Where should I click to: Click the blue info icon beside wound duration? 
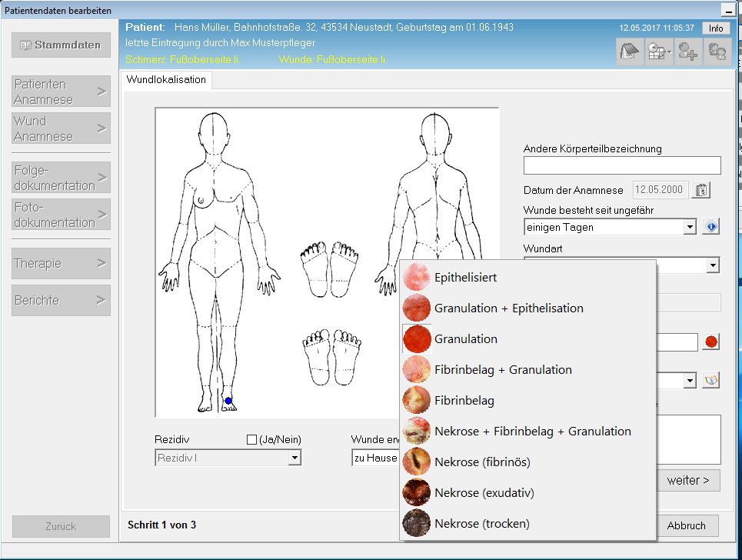click(711, 227)
